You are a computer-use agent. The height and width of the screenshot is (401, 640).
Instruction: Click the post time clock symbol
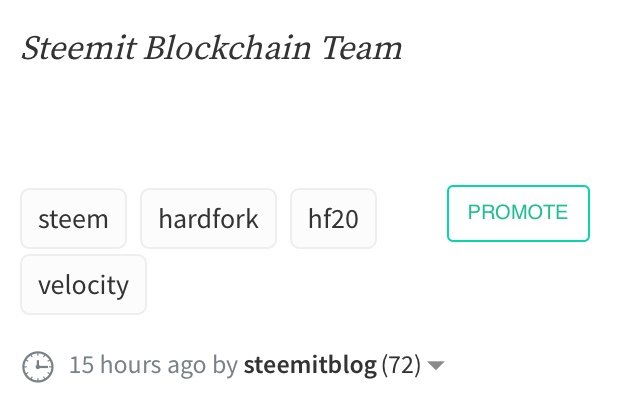(38, 366)
